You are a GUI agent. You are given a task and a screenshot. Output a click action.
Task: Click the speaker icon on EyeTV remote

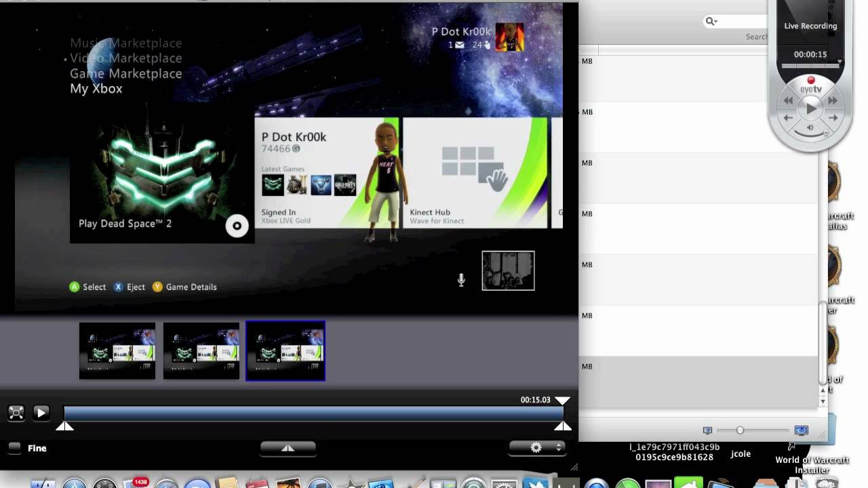pyautogui.click(x=810, y=127)
